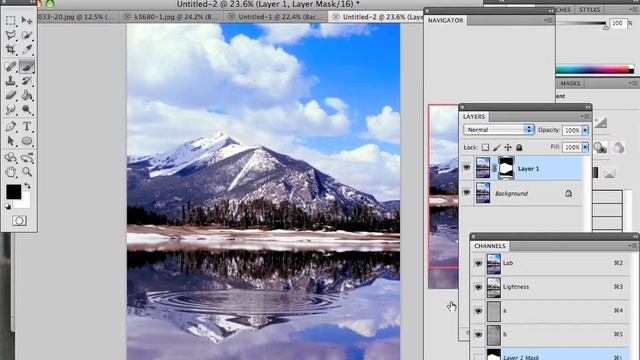Select the Eyedropper tool
The image size is (640, 360).
pyautogui.click(x=27, y=49)
